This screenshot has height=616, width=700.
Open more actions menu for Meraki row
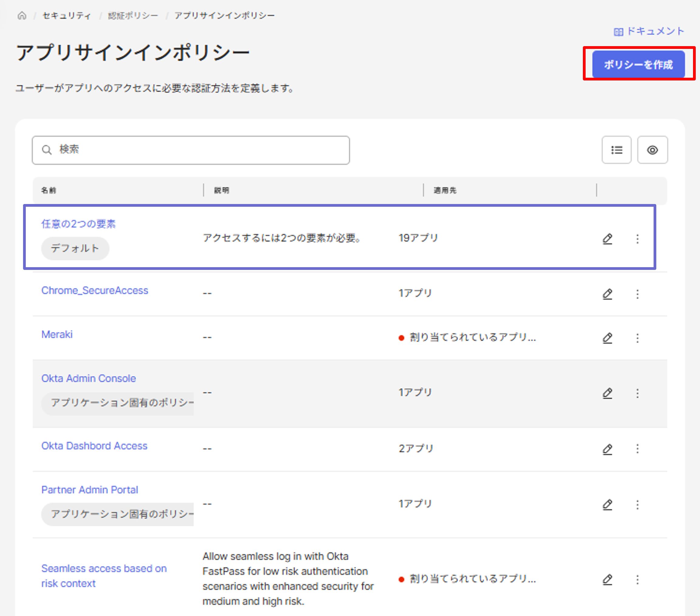[x=637, y=338]
